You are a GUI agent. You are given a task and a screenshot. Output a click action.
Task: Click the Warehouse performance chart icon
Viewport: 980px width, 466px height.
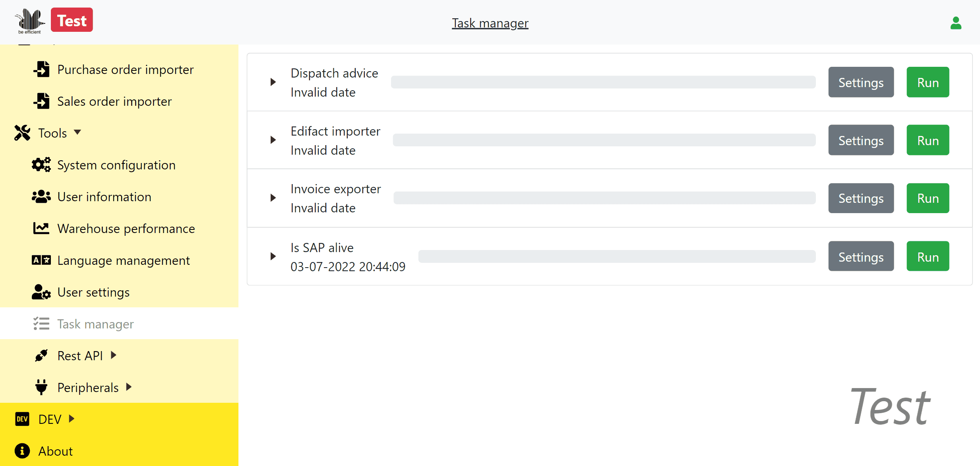pos(41,228)
